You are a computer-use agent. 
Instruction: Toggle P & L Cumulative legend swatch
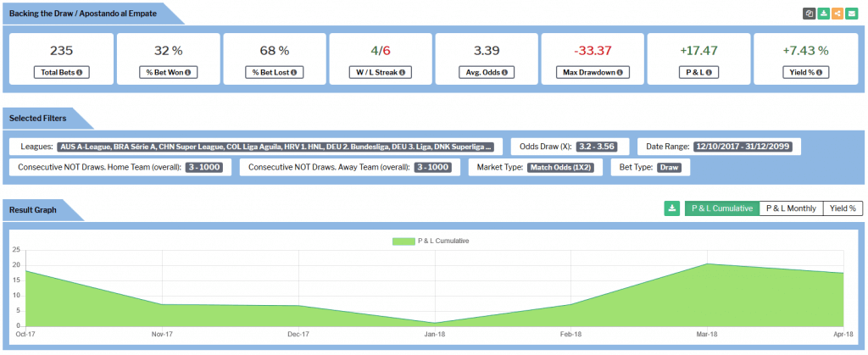click(403, 241)
